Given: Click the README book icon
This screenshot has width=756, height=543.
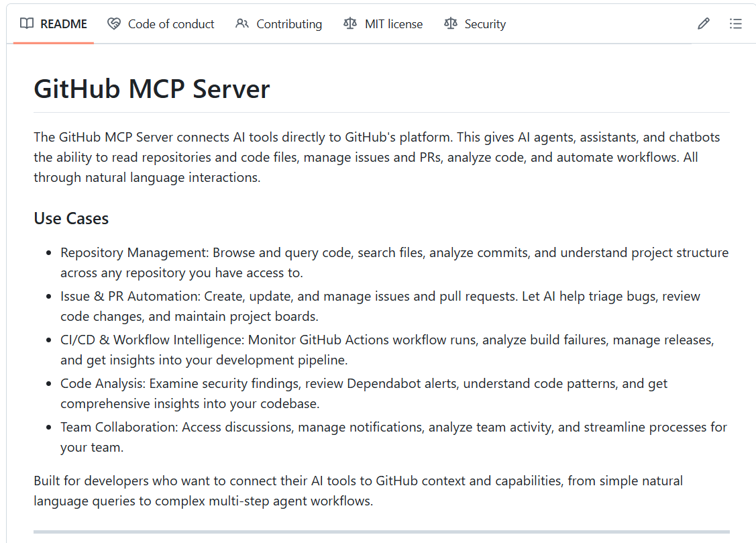Looking at the screenshot, I should [x=27, y=23].
